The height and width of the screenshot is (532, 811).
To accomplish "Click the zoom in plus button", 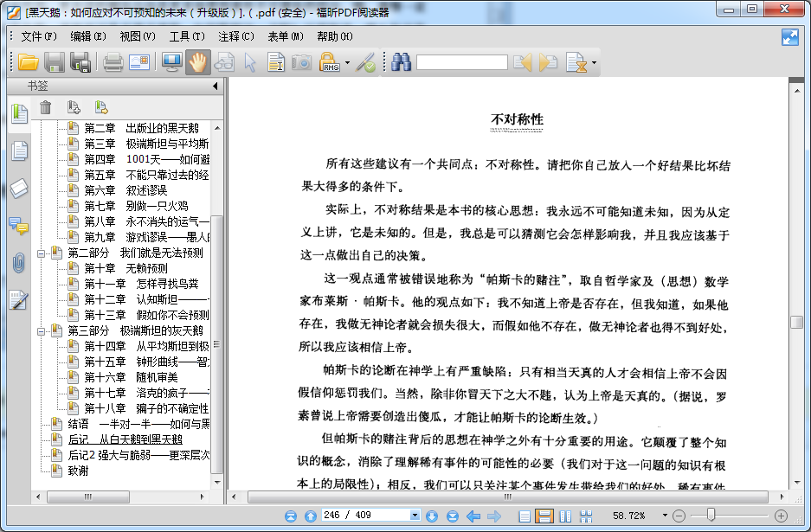I will pos(781,516).
